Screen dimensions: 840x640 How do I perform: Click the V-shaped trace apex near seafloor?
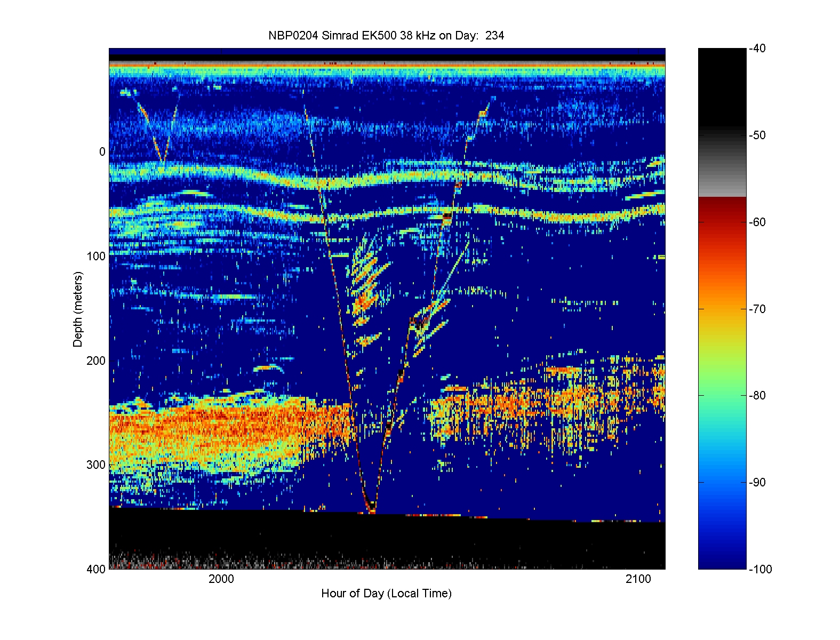[x=371, y=508]
